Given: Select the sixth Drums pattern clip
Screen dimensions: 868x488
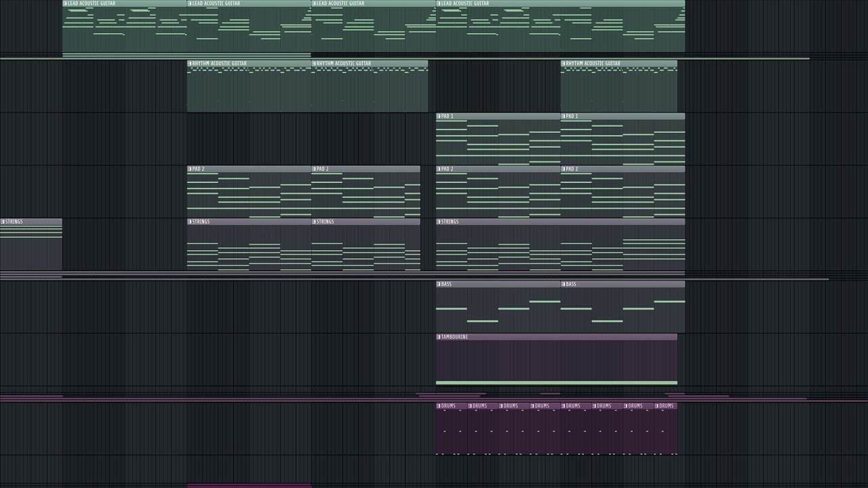Looking at the screenshot, I should click(608, 429).
